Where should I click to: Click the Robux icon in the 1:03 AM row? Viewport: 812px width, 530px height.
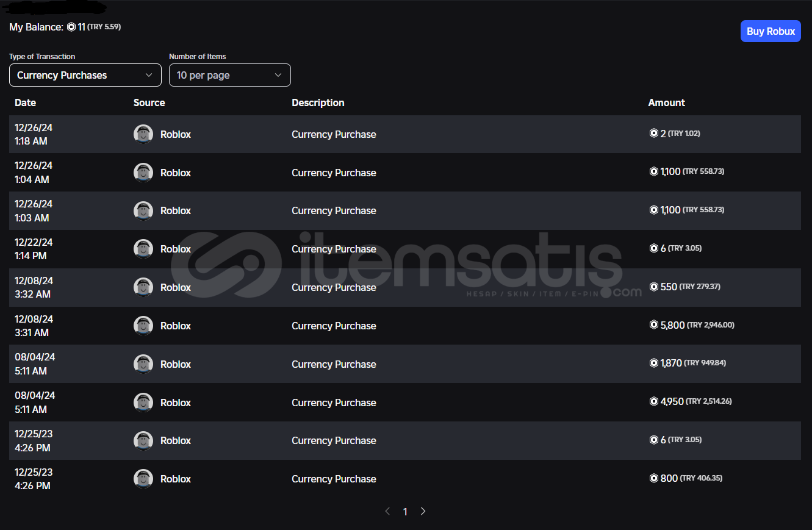point(653,210)
